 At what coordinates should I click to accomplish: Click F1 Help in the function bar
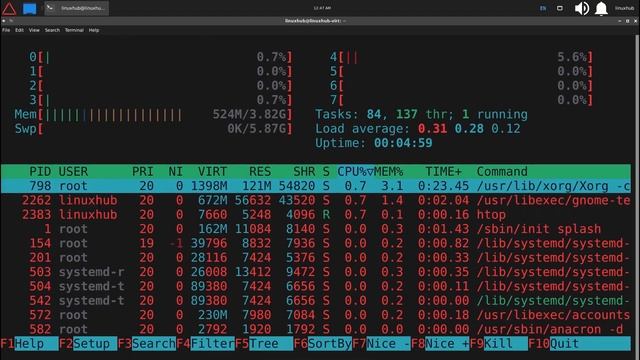click(29, 344)
